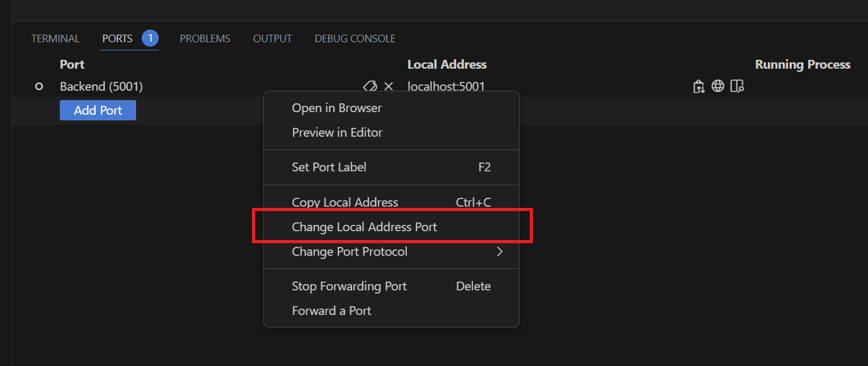The image size is (868, 366).
Task: Click the Running Process column header
Action: coord(802,64)
